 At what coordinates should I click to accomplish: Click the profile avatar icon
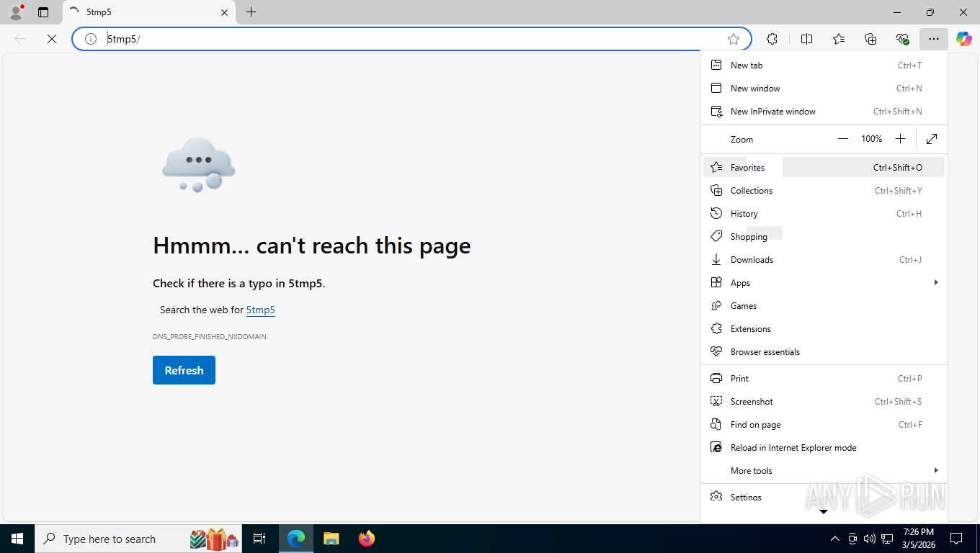(x=16, y=12)
